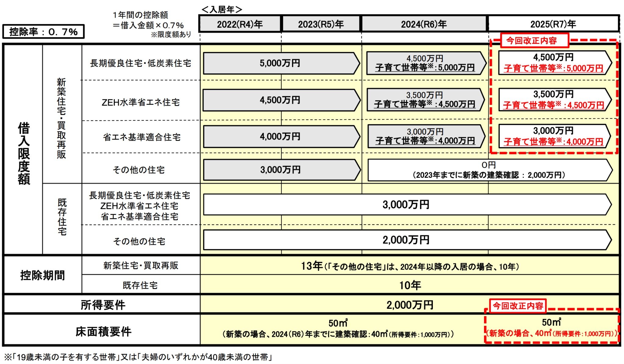The height and width of the screenshot is (364, 624).
Task: Select the gray '4,000万円' arrow in the 省エネ基準適合 row
Action: tap(281, 137)
